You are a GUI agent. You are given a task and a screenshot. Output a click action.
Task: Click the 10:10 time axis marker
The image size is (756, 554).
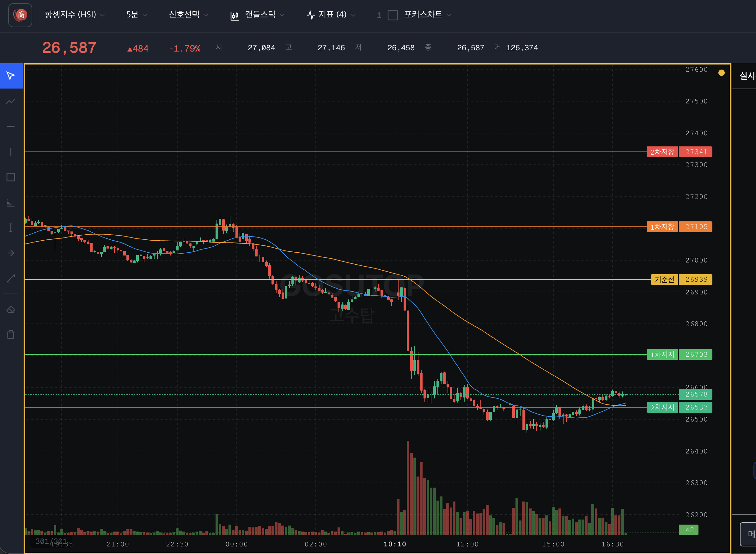395,544
